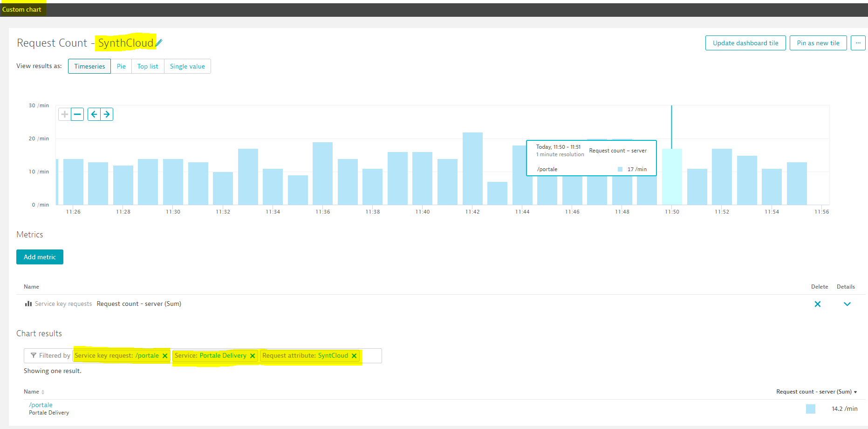Viewport: 868px width, 429px height.
Task: Expand the metric details chevron
Action: coord(847,304)
